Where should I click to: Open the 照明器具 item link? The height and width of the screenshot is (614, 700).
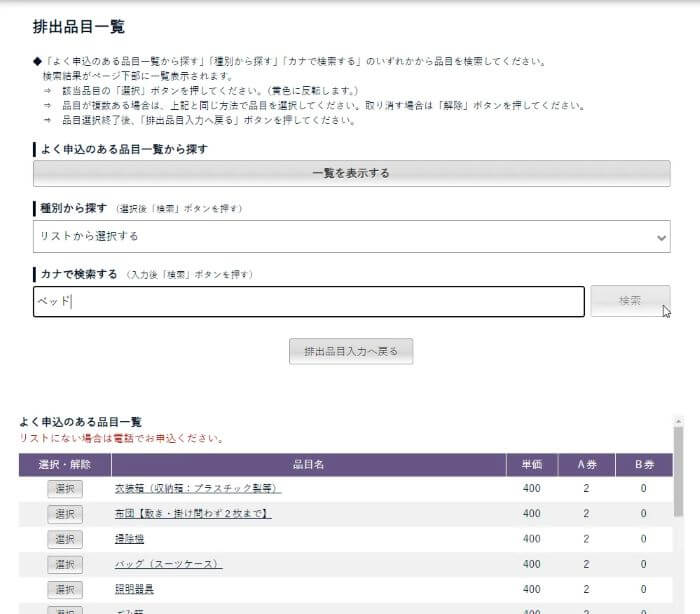point(134,589)
